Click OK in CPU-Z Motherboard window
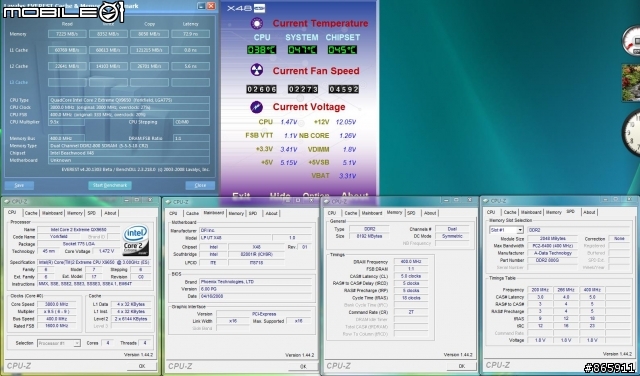Screen dimensions: 640x376 point(303,367)
